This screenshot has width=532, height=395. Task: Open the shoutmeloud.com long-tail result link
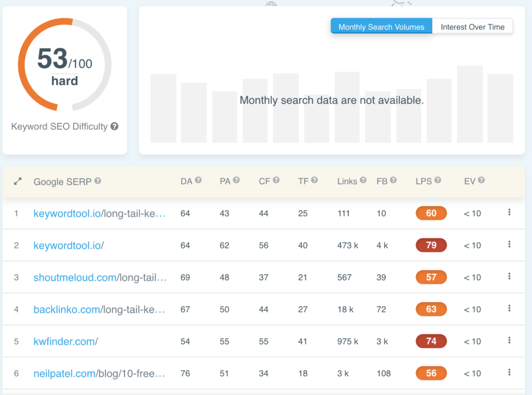pos(99,277)
